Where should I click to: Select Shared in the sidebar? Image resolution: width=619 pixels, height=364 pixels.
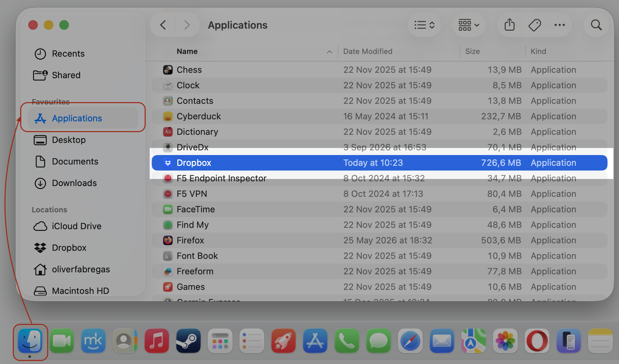[83, 75]
